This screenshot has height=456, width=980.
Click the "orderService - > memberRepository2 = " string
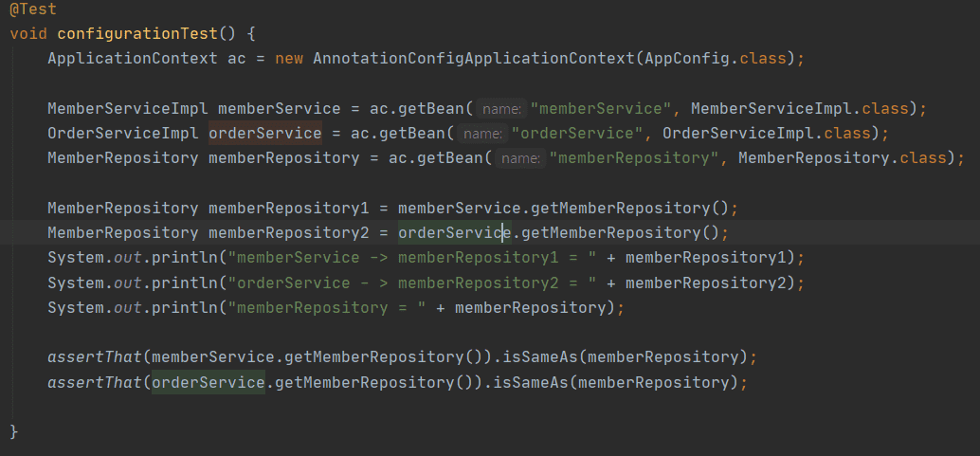tap(412, 283)
